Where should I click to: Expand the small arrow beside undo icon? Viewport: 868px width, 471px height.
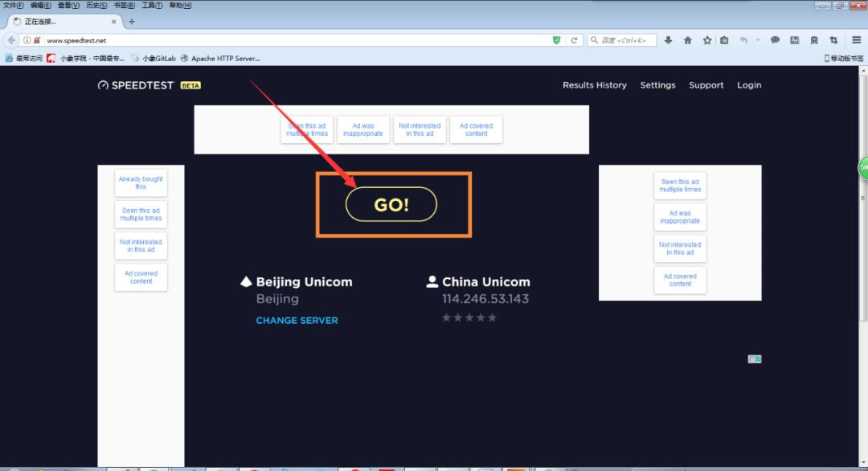point(758,40)
